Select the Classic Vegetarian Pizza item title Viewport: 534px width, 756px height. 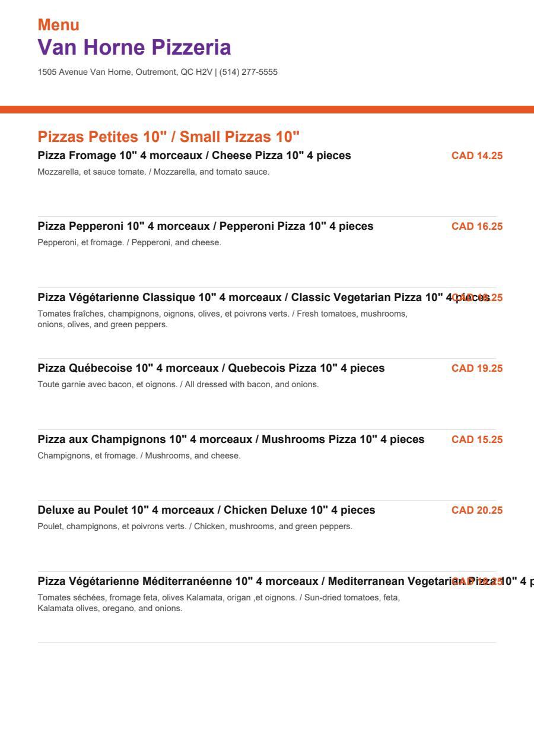click(264, 298)
